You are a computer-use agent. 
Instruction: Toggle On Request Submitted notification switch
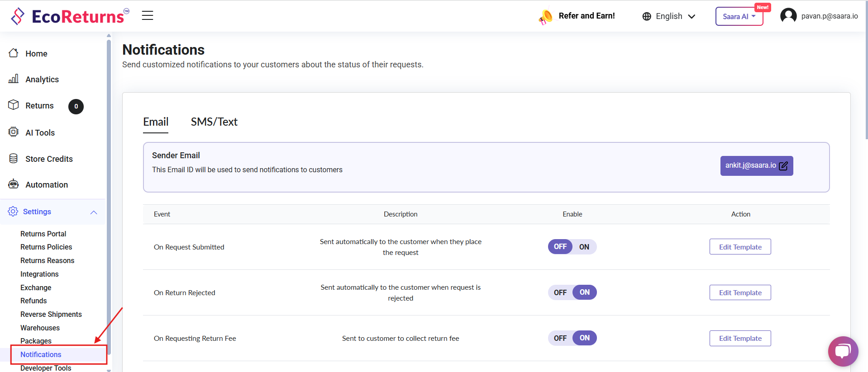[572, 247]
